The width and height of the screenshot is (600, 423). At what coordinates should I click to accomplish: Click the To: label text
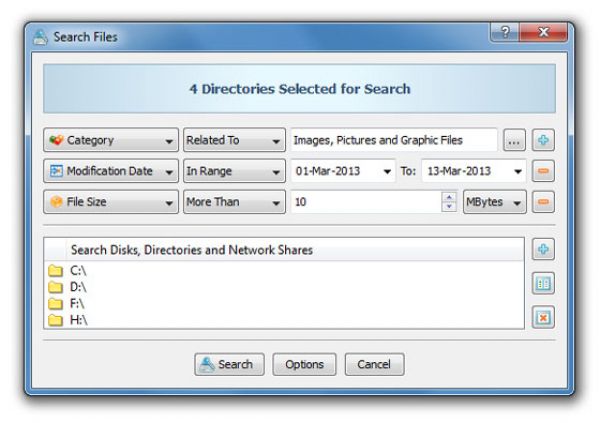[408, 171]
